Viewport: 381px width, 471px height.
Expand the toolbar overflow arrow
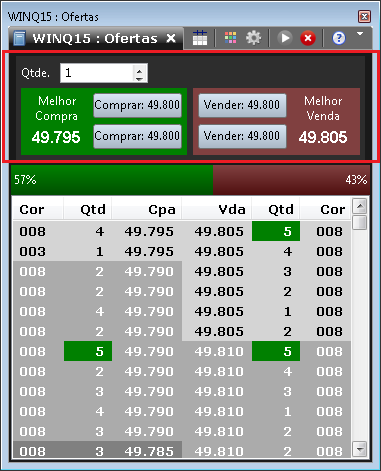tap(360, 34)
